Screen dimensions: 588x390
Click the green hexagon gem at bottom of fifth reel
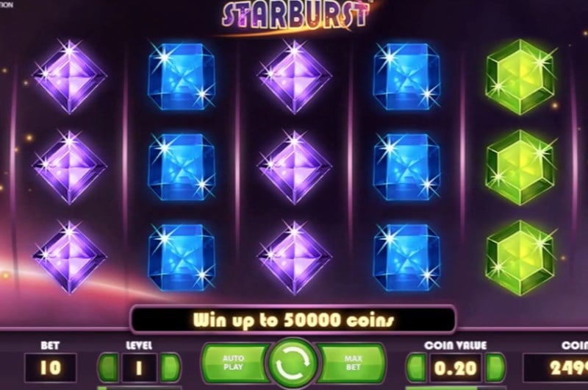point(520,258)
